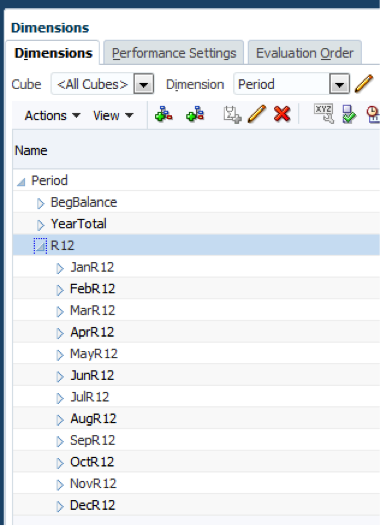Expand the JulR12 node
The width and height of the screenshot is (380, 526).
click(x=60, y=398)
